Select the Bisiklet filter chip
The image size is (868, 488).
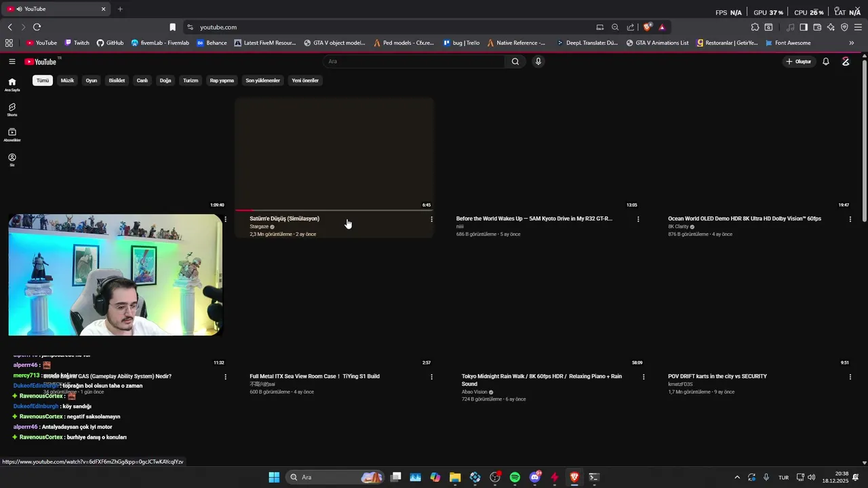coord(117,81)
